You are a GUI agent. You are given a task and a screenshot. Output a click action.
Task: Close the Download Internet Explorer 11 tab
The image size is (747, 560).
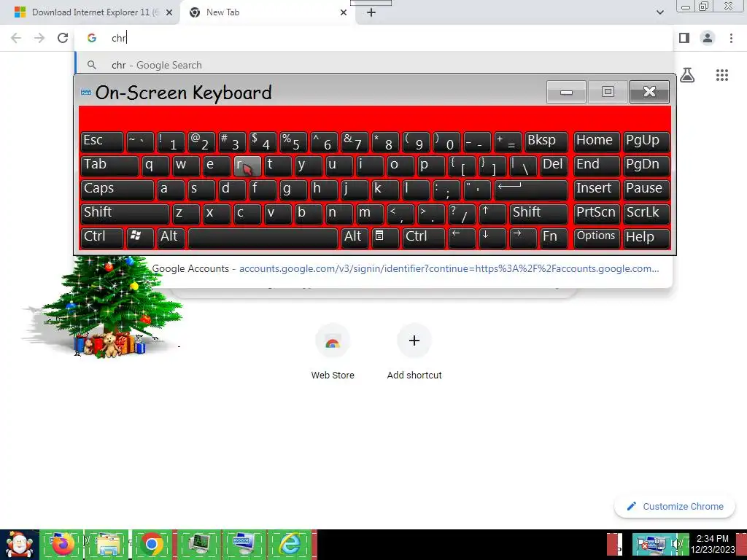169,12
